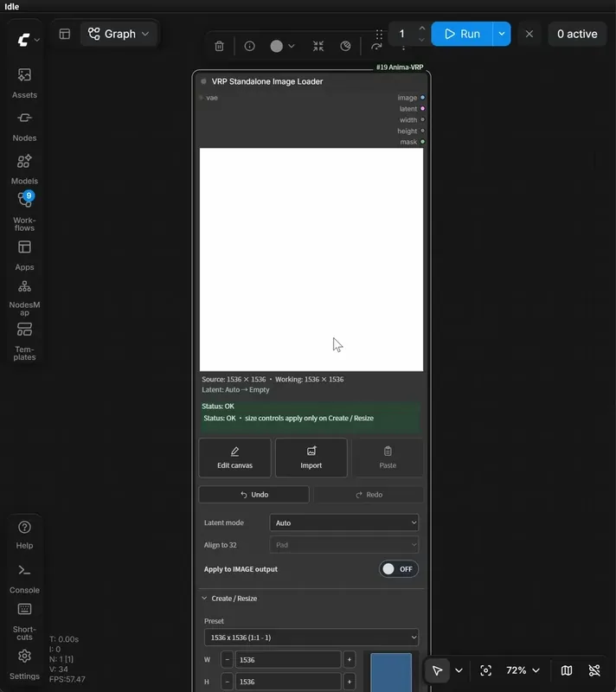Run the workflow
The height and width of the screenshot is (692, 616).
(462, 34)
